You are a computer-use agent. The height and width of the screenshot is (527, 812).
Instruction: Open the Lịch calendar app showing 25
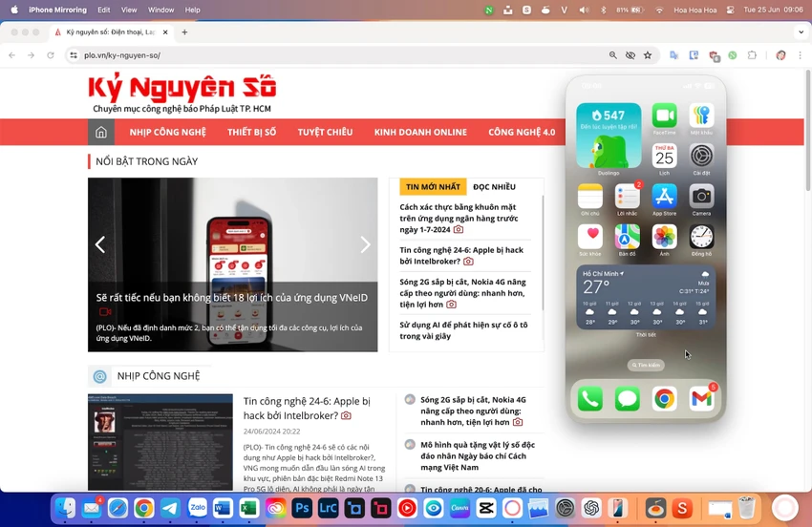665,156
